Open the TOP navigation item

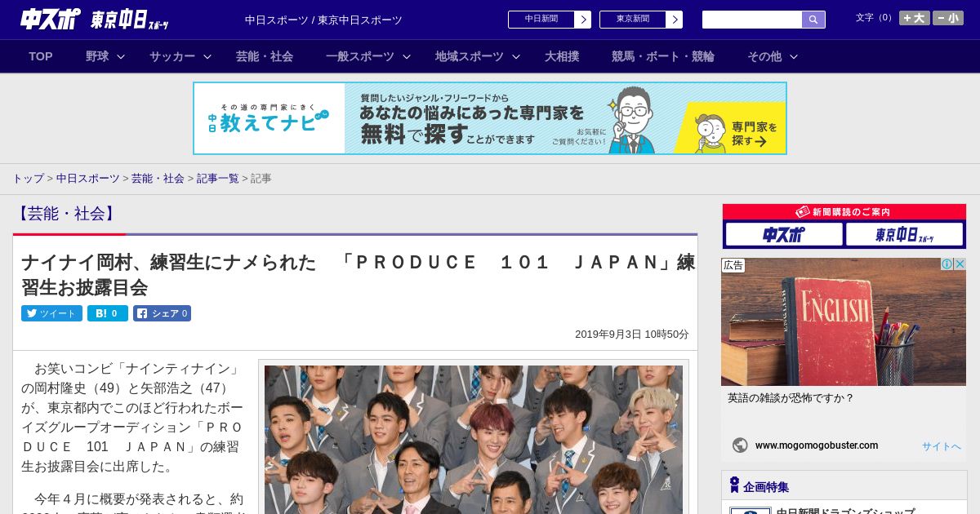pos(41,56)
